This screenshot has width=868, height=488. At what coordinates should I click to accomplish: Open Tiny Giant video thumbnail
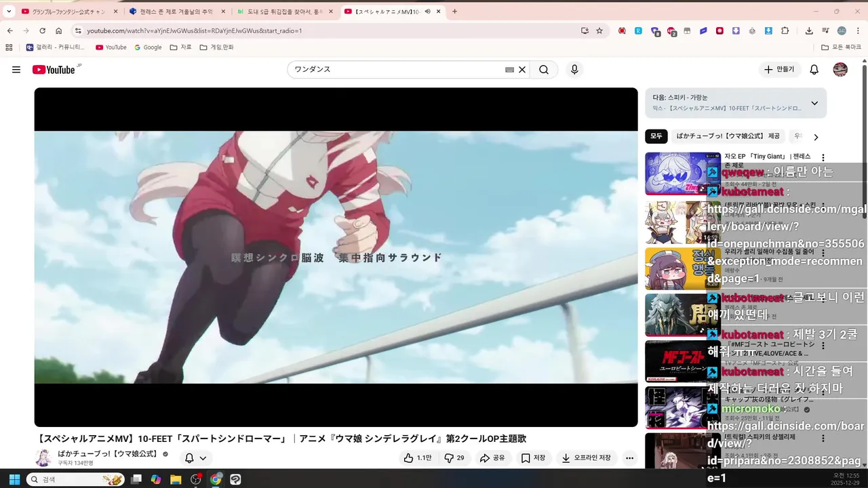[683, 174]
